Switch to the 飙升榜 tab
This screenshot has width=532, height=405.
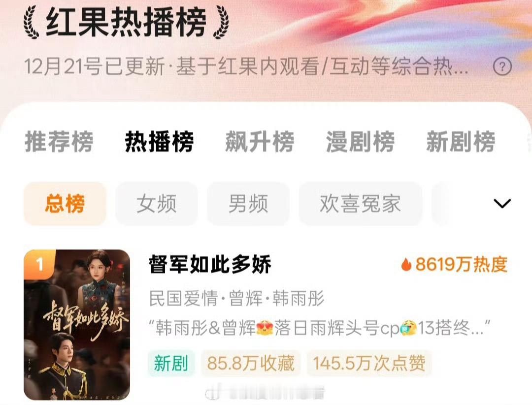[260, 142]
